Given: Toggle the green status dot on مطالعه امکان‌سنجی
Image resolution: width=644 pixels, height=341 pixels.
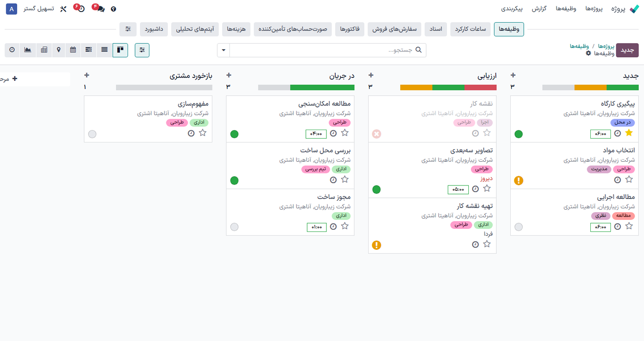Looking at the screenshot, I should point(234,133).
